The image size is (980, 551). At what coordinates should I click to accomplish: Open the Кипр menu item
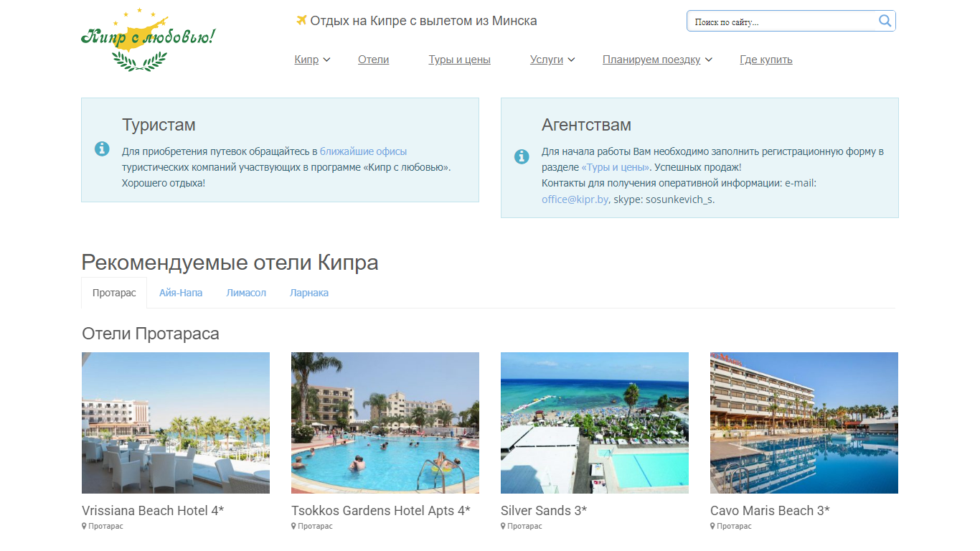[306, 60]
